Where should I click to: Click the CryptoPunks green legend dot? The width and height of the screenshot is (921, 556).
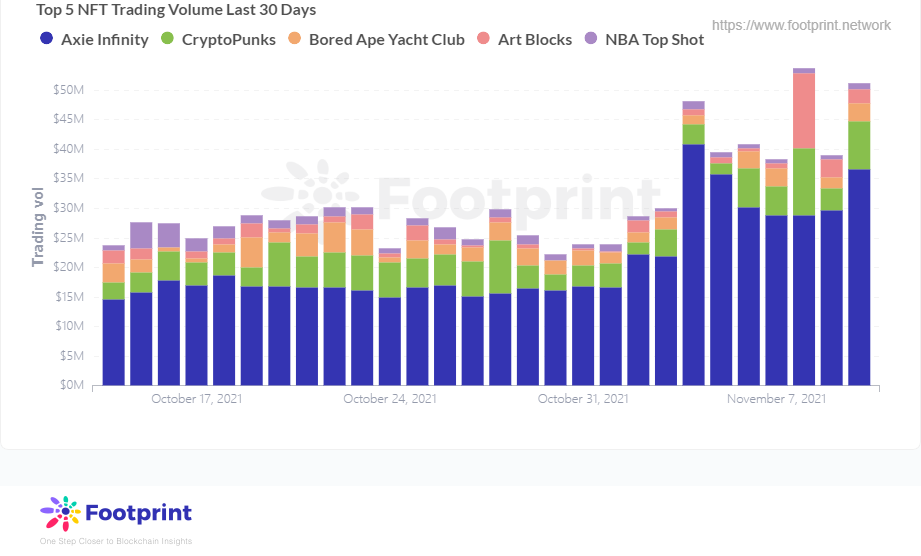tap(167, 39)
